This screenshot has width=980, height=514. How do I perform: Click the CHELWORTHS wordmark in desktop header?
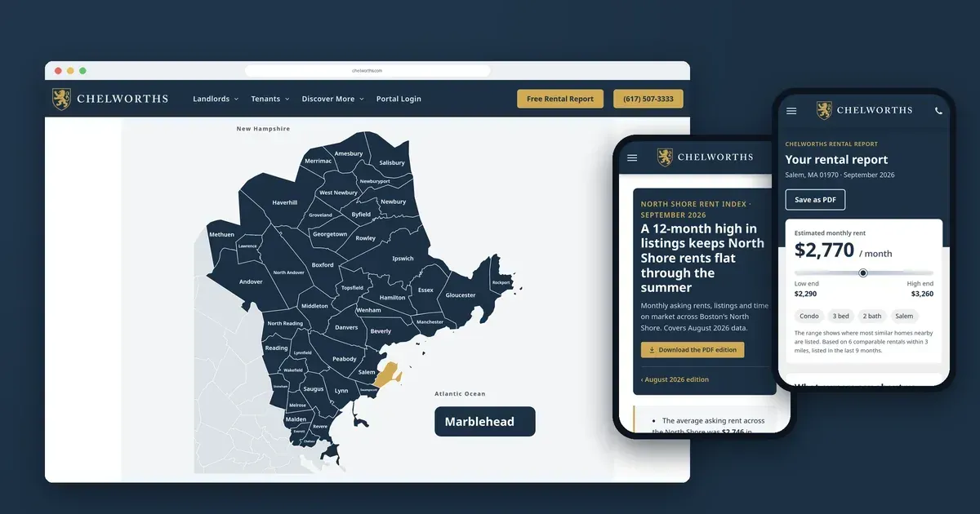pyautogui.click(x=122, y=99)
